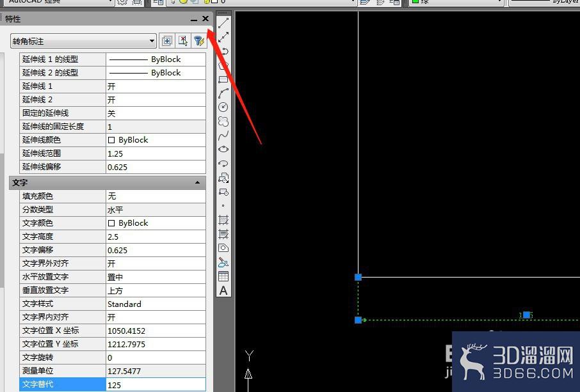Screen dimensions: 580x392
Task: Select the Point tool
Action: pyautogui.click(x=223, y=206)
